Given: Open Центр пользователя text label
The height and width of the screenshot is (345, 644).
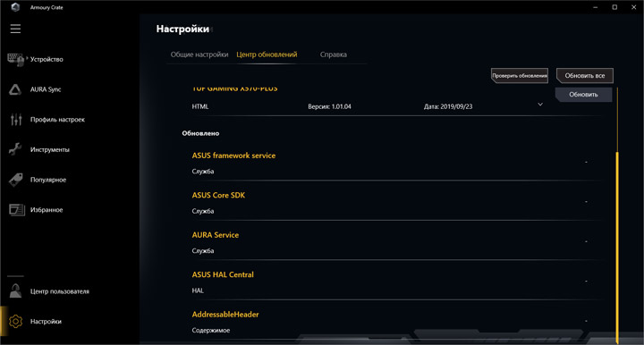Looking at the screenshot, I should (x=60, y=291).
